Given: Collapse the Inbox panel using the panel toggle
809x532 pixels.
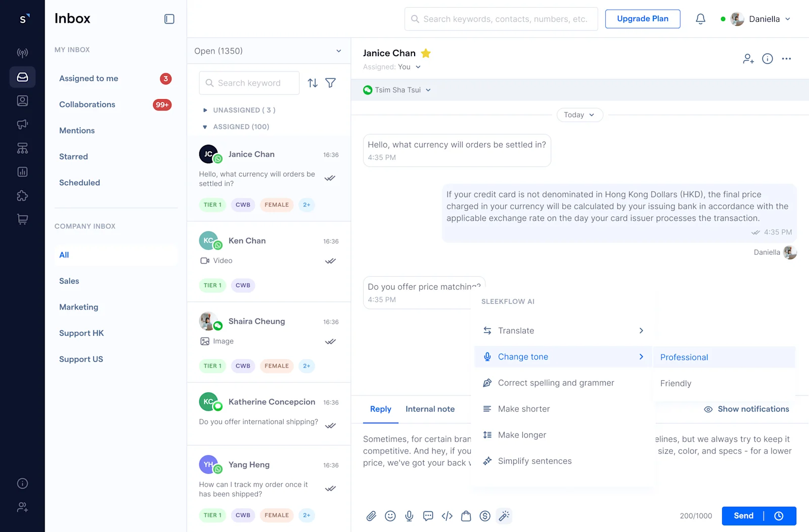Looking at the screenshot, I should (x=169, y=18).
